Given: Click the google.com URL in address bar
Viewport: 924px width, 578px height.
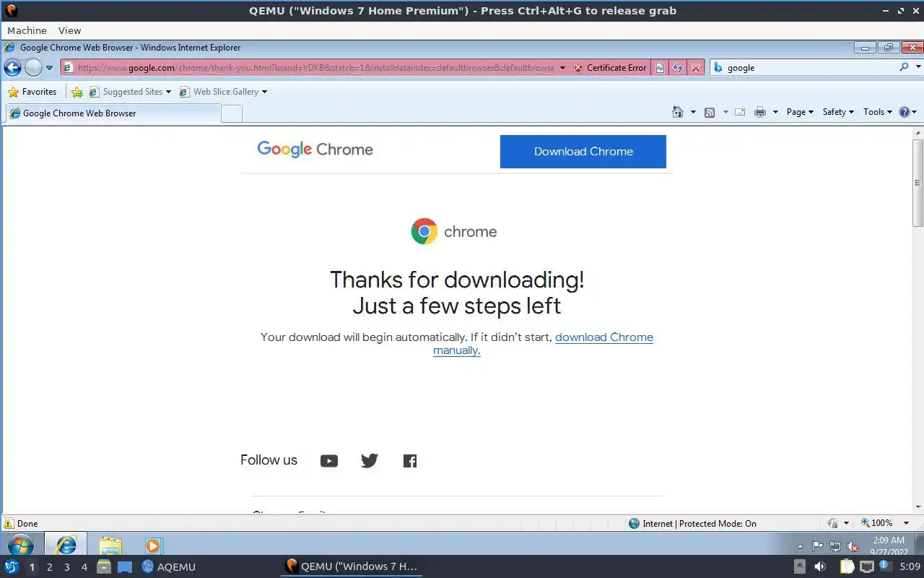Looking at the screenshot, I should tap(315, 68).
